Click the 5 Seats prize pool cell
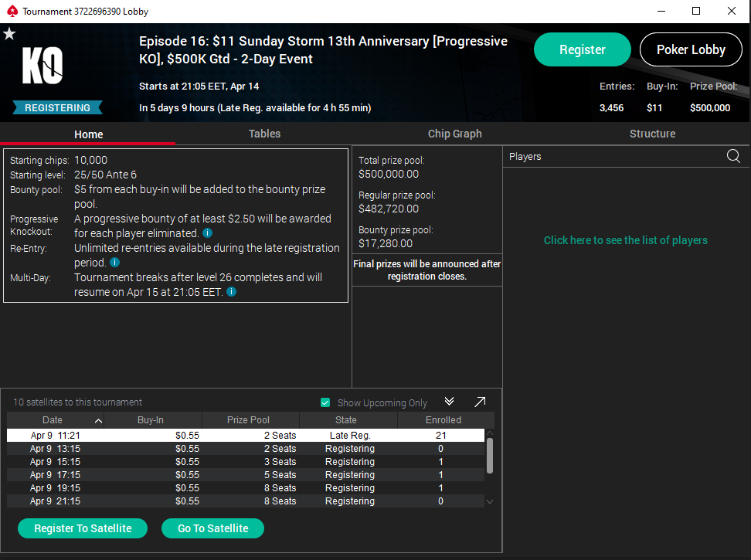Image resolution: width=751 pixels, height=560 pixels. 280,475
